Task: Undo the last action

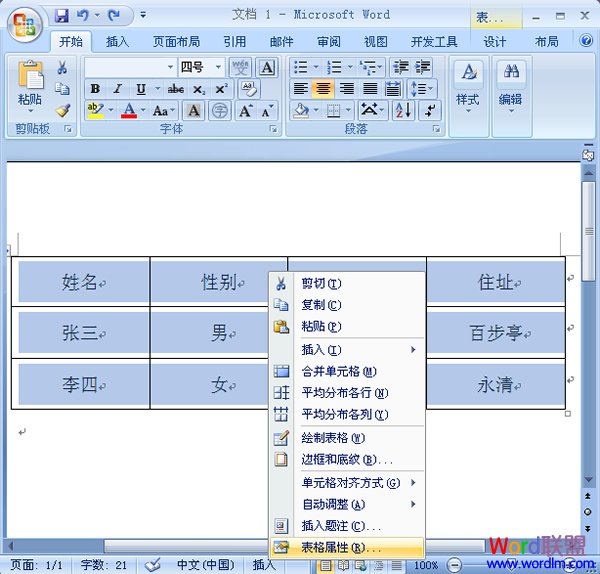Action: (83, 16)
